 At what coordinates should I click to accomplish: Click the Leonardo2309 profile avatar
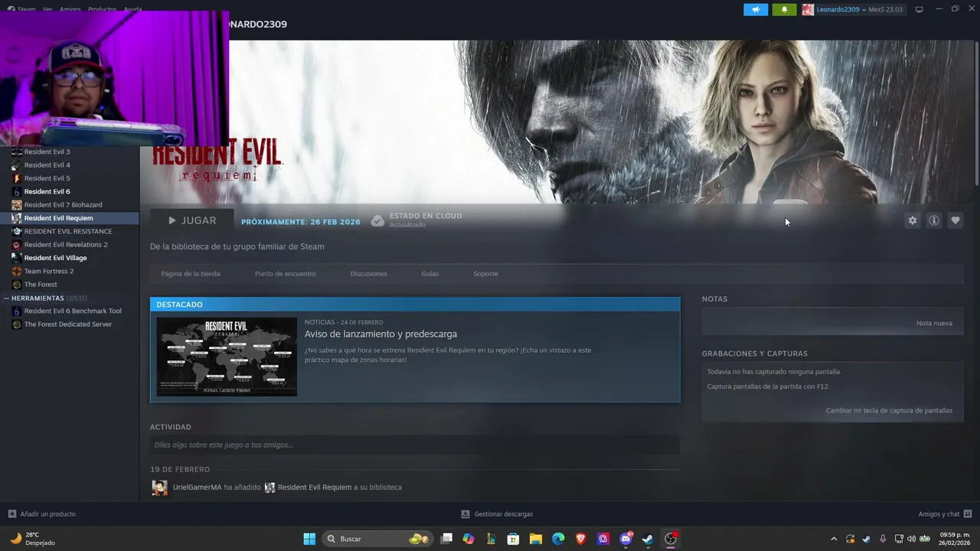[808, 9]
